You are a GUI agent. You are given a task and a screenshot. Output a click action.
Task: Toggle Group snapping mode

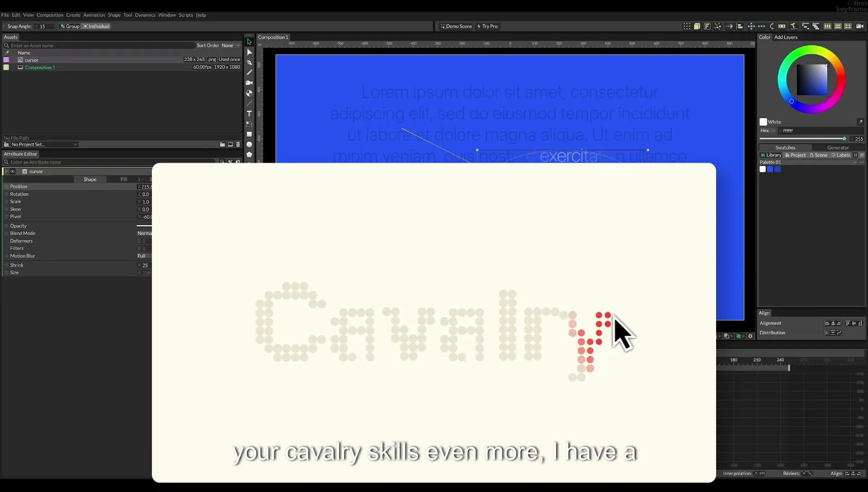(70, 26)
